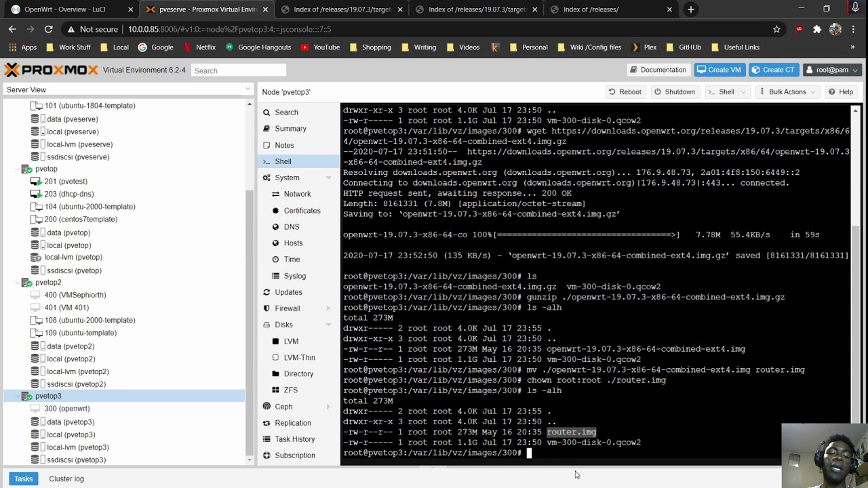Screen dimensions: 868x488
Task: Expand the Ceph submenu arrow
Action: click(x=329, y=407)
